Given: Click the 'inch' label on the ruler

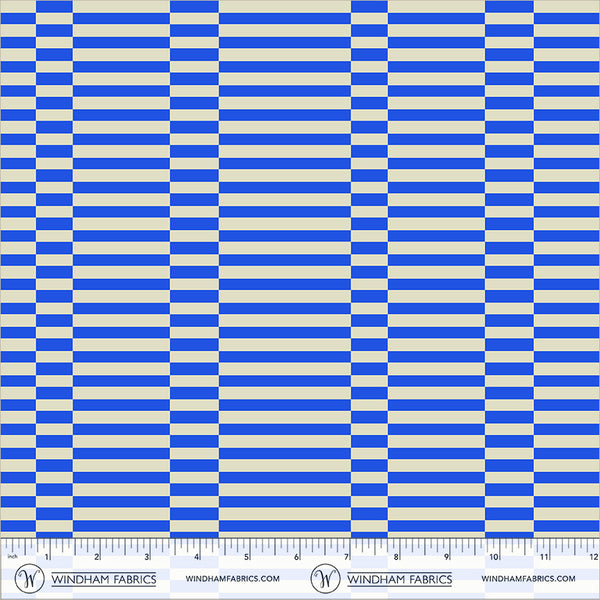Looking at the screenshot, I should tap(12, 556).
